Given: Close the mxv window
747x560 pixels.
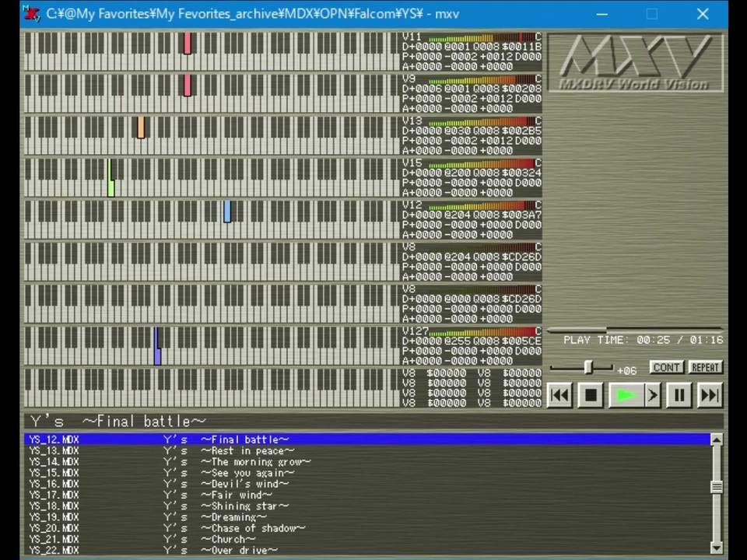Looking at the screenshot, I should [x=703, y=14].
